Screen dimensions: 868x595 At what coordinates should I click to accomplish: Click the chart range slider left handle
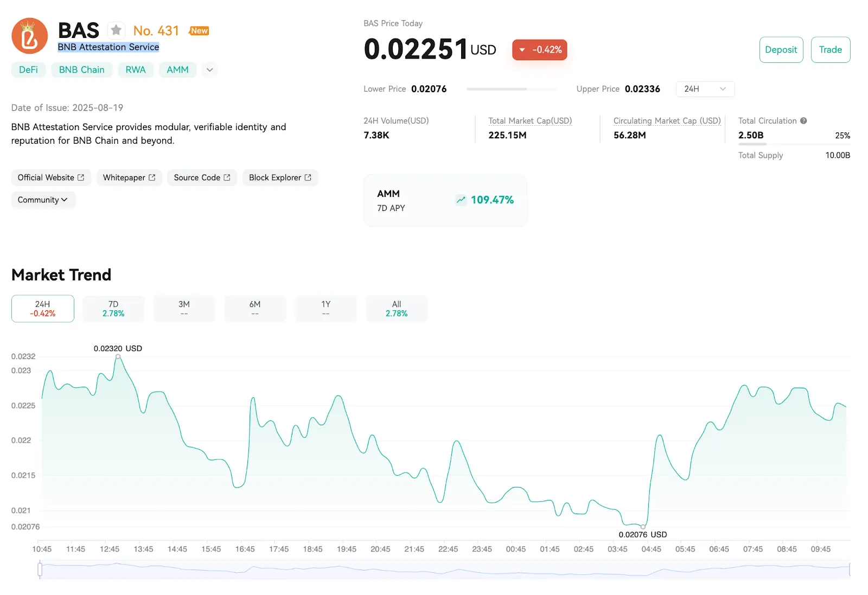40,569
